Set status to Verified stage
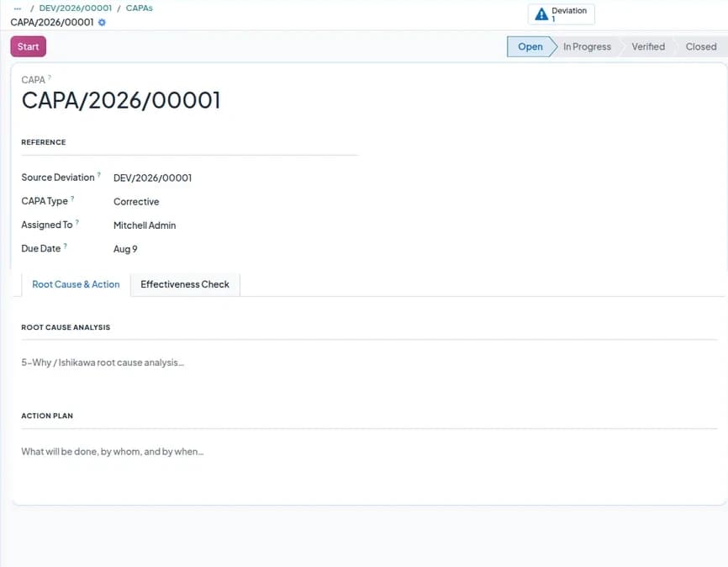The width and height of the screenshot is (728, 567). click(x=648, y=46)
